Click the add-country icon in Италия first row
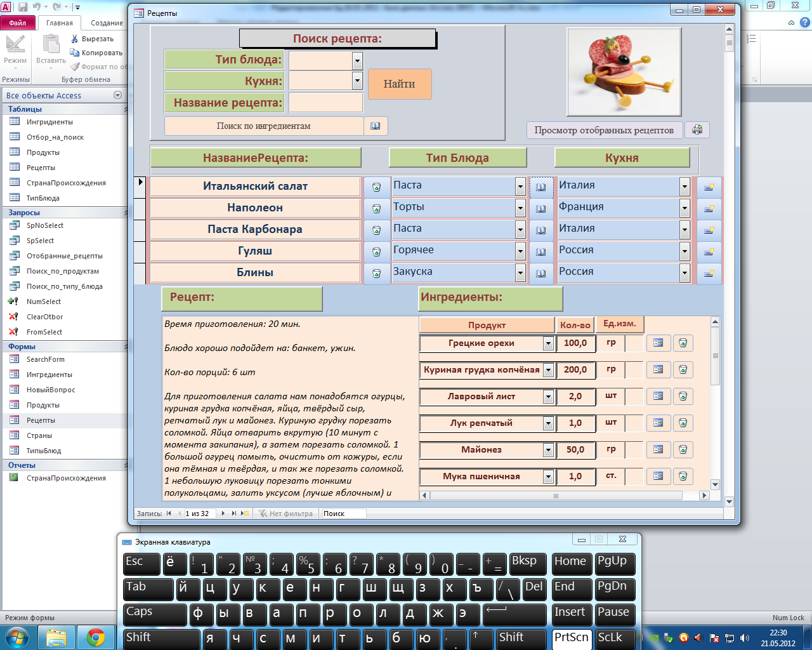This screenshot has height=650, width=812. click(709, 187)
